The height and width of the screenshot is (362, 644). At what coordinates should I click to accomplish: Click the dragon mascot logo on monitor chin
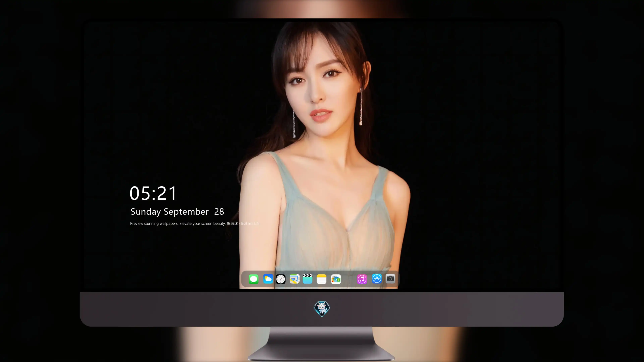[x=322, y=309]
